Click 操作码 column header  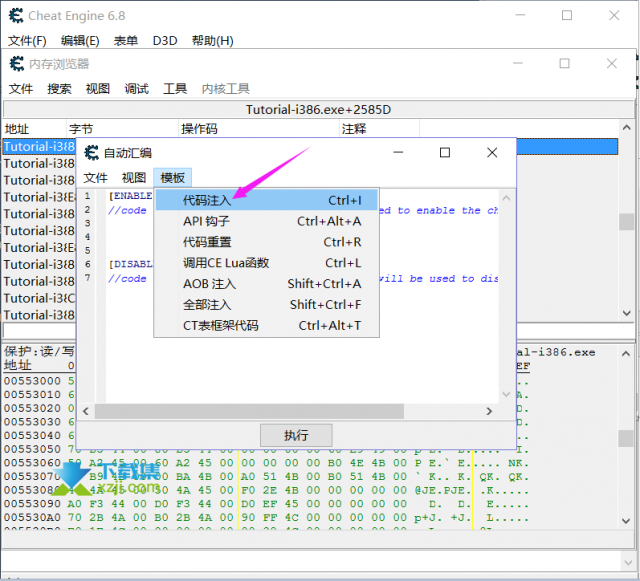(259, 129)
